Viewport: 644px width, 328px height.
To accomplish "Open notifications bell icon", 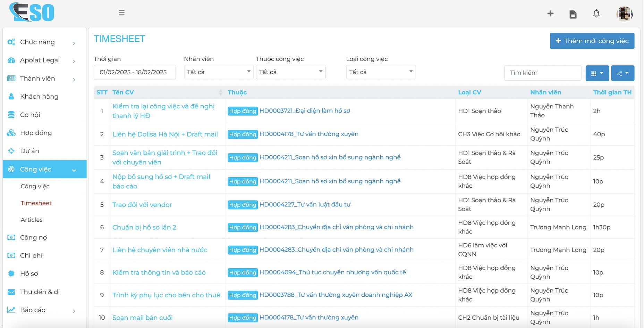I will click(596, 14).
